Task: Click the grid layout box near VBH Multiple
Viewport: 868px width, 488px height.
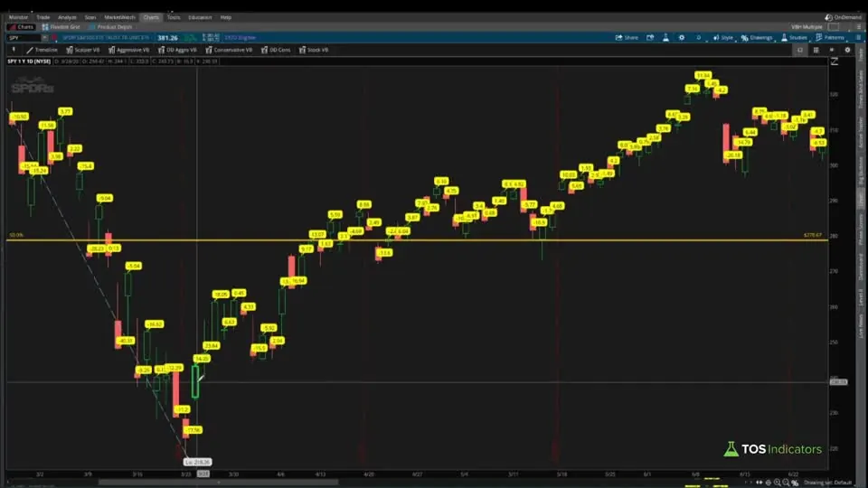Action: [x=835, y=26]
